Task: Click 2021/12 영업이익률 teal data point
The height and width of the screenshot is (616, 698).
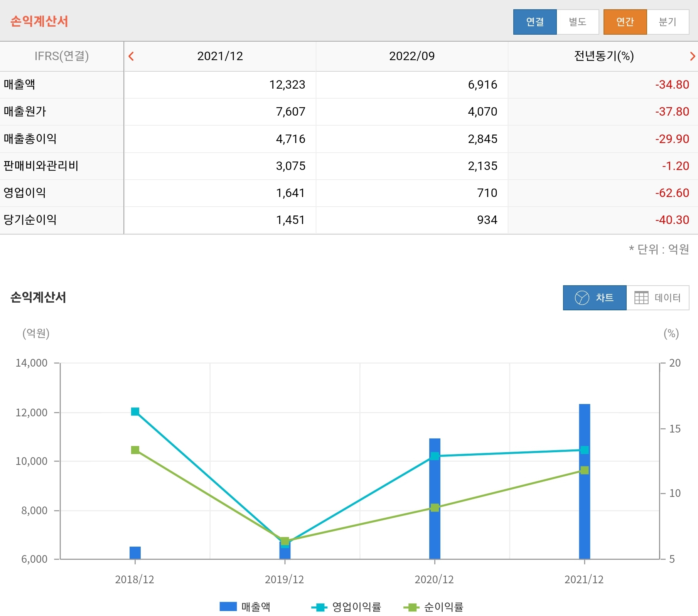Action: (x=585, y=450)
